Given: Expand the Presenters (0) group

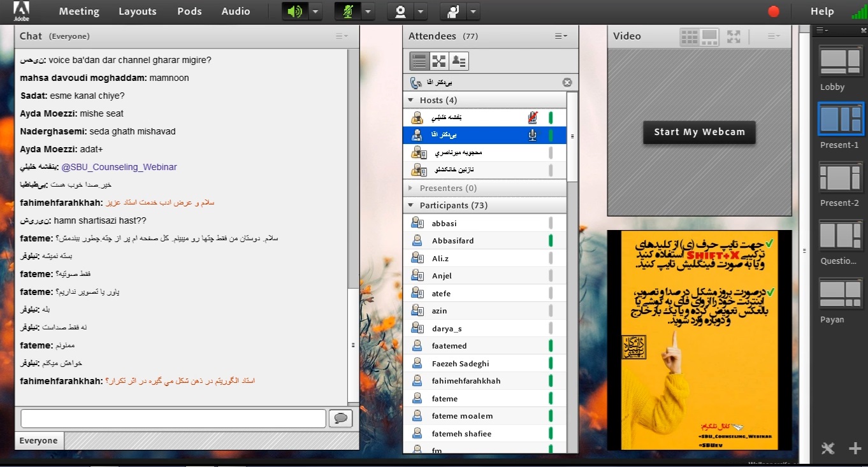Looking at the screenshot, I should click(410, 188).
